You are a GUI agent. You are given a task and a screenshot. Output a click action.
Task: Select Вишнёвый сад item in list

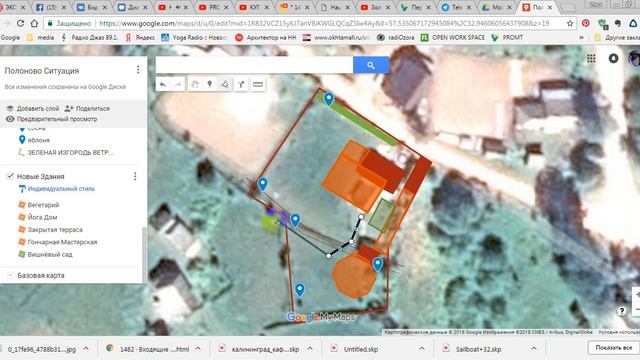(x=50, y=254)
